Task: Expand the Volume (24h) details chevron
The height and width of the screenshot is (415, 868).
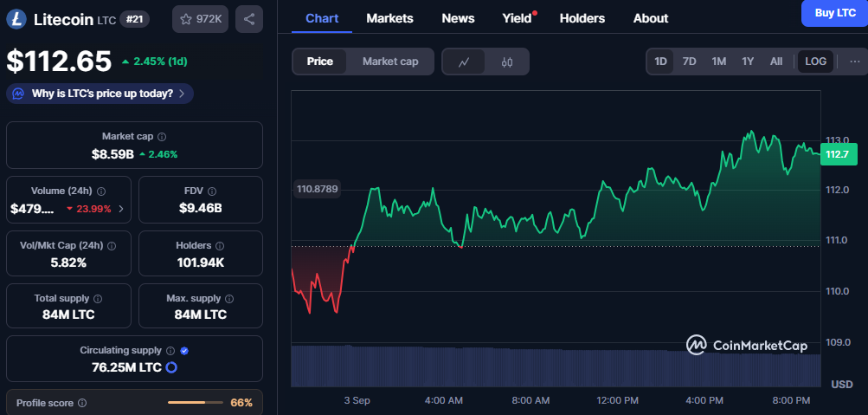Action: (120, 209)
